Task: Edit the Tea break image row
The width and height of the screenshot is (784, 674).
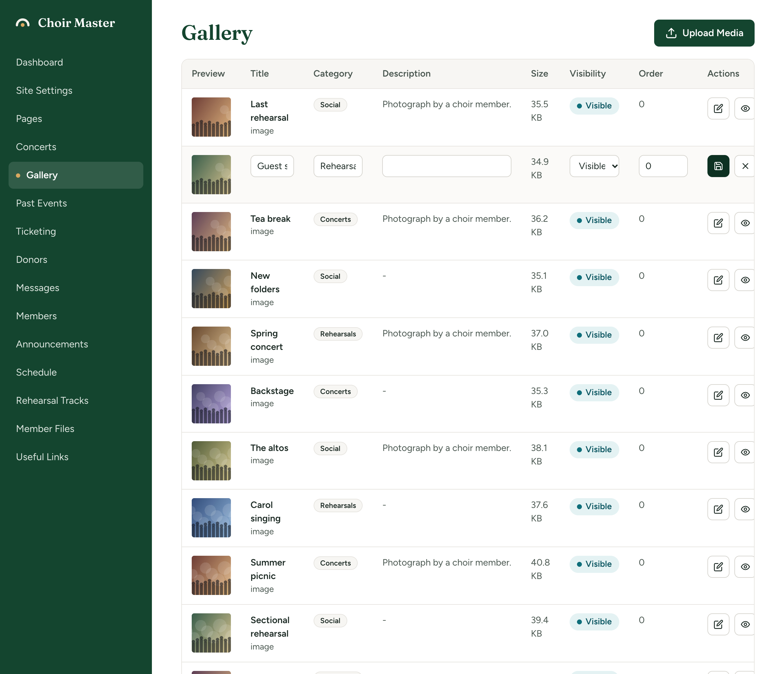Action: coord(718,223)
